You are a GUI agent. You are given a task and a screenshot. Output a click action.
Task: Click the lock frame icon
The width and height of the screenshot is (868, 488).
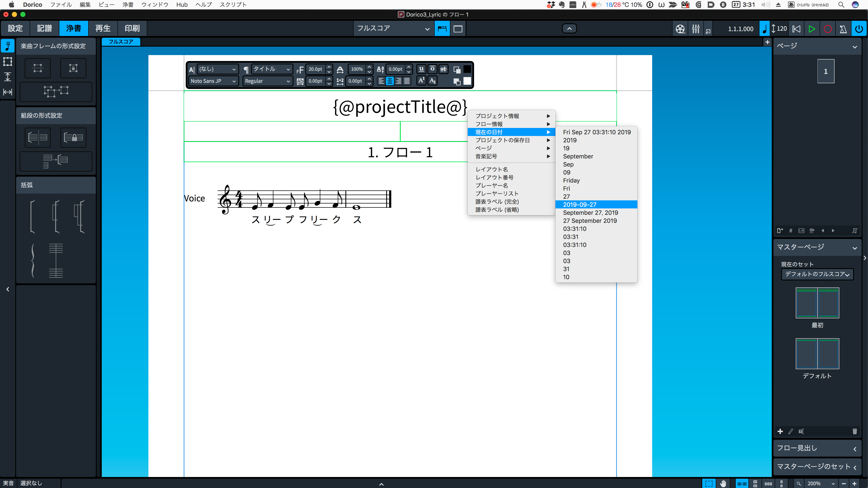pos(73,68)
